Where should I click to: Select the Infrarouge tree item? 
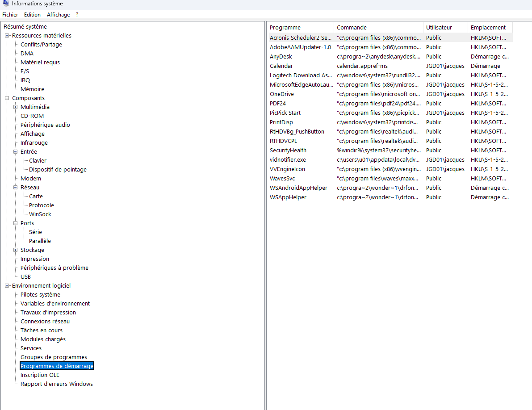(x=34, y=142)
